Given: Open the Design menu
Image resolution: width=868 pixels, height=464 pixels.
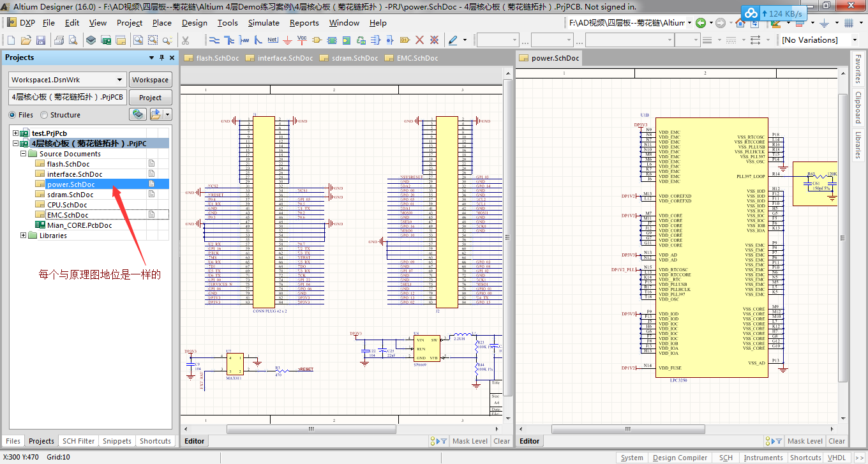Looking at the screenshot, I should click(195, 23).
